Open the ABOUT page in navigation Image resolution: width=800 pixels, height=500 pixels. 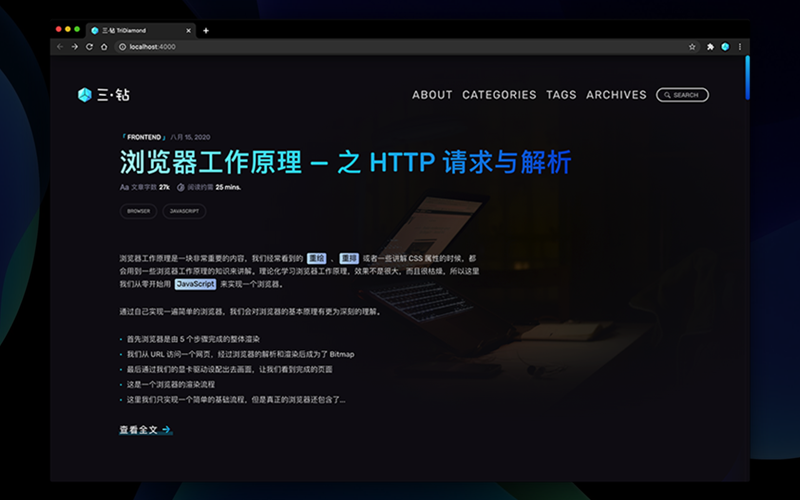pyautogui.click(x=432, y=95)
